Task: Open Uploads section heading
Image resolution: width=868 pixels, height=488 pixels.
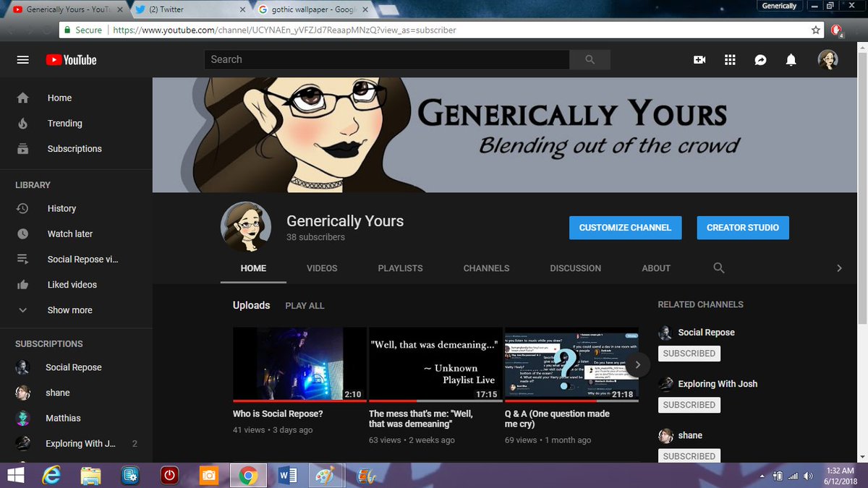Action: pyautogui.click(x=251, y=305)
